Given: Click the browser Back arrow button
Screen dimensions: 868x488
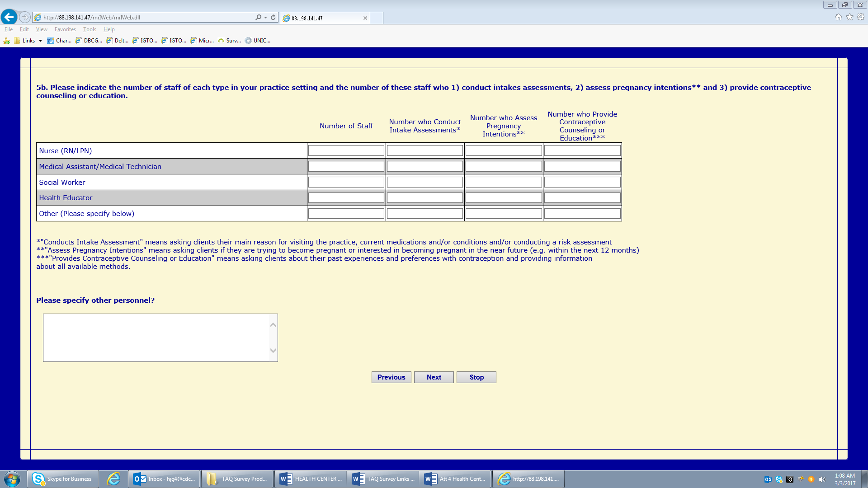Looking at the screenshot, I should pyautogui.click(x=9, y=17).
